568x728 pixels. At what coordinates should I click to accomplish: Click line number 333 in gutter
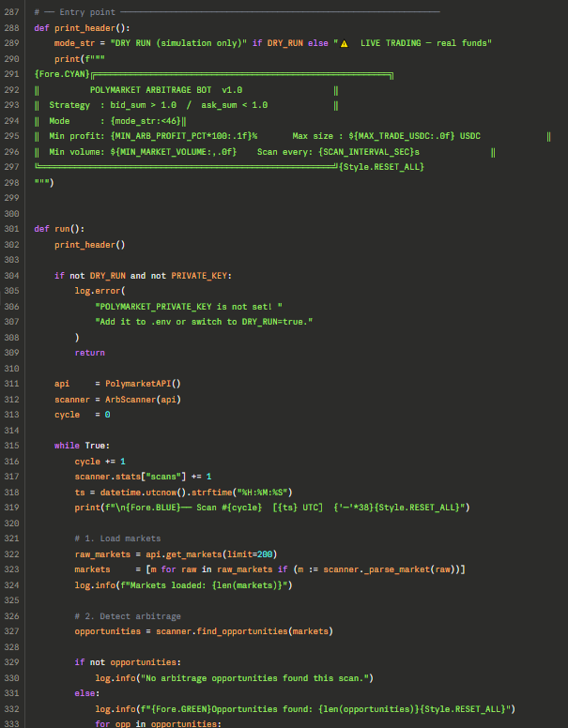pyautogui.click(x=11, y=724)
